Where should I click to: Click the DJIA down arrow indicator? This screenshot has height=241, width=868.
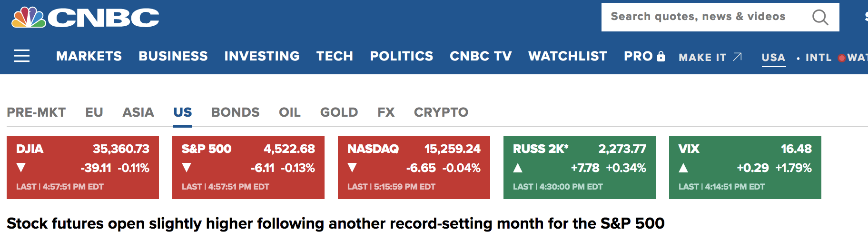coord(21,168)
